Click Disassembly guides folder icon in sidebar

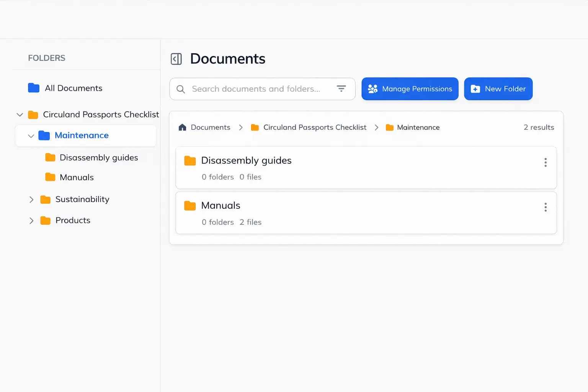tap(50, 157)
